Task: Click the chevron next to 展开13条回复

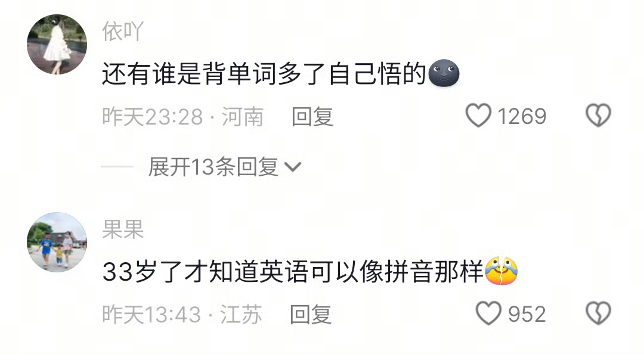Action: (293, 167)
